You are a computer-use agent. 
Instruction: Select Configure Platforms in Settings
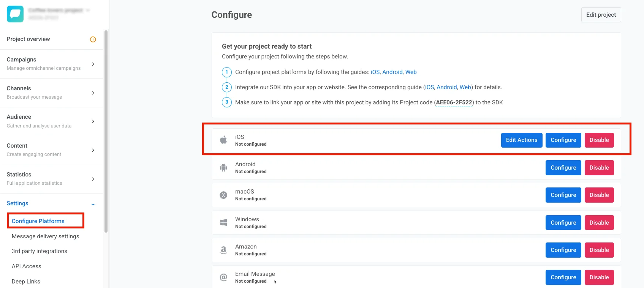[38, 221]
